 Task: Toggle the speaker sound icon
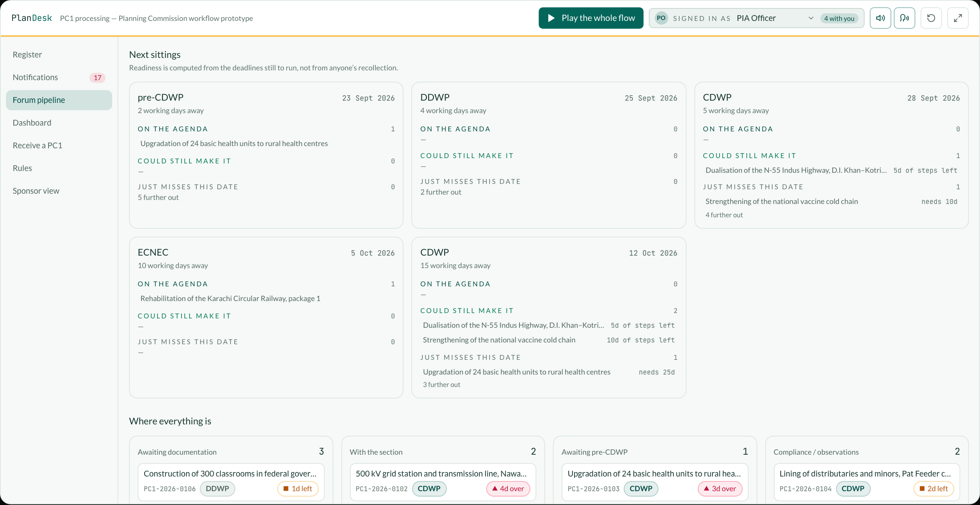pyautogui.click(x=880, y=18)
